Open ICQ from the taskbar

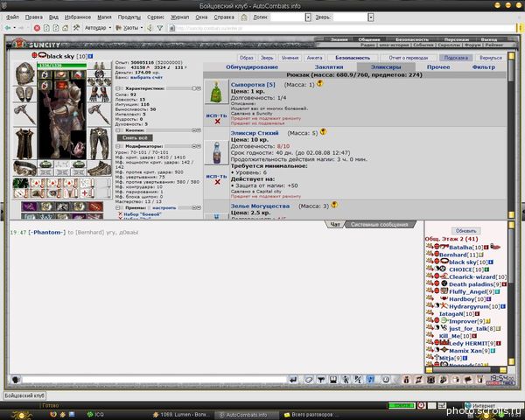tap(96, 415)
